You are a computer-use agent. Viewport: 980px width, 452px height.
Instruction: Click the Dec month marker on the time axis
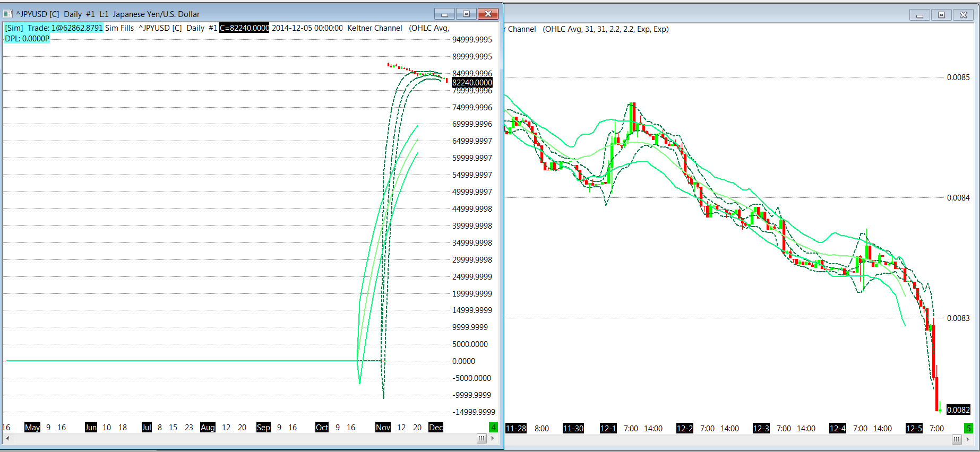pyautogui.click(x=436, y=428)
